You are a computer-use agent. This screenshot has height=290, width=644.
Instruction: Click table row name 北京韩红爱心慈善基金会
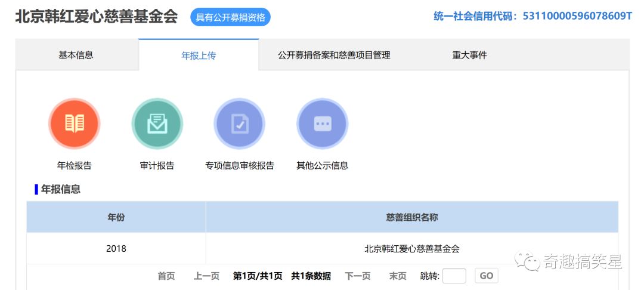tap(412, 248)
